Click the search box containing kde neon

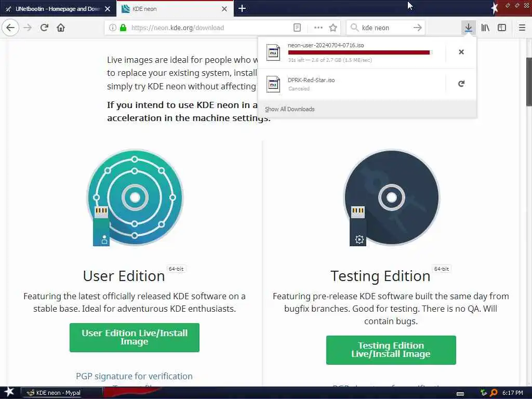click(385, 28)
